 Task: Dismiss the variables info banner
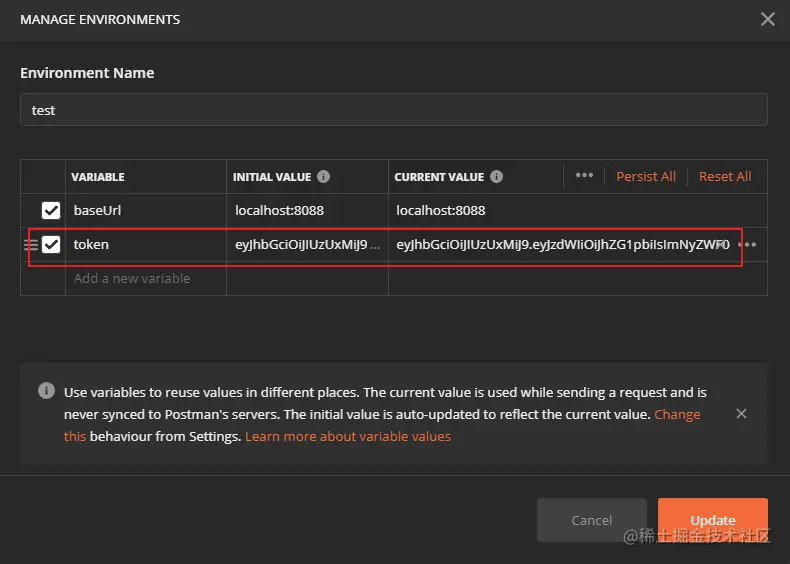(x=741, y=414)
